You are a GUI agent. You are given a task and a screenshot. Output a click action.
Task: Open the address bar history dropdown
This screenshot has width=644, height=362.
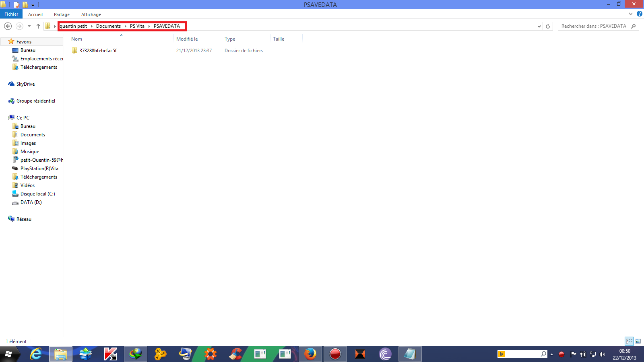539,26
